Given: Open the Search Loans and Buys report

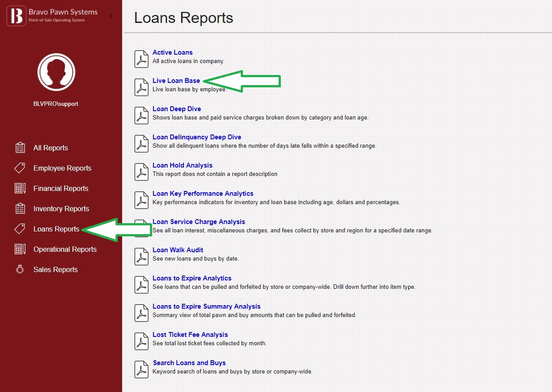Looking at the screenshot, I should (189, 363).
